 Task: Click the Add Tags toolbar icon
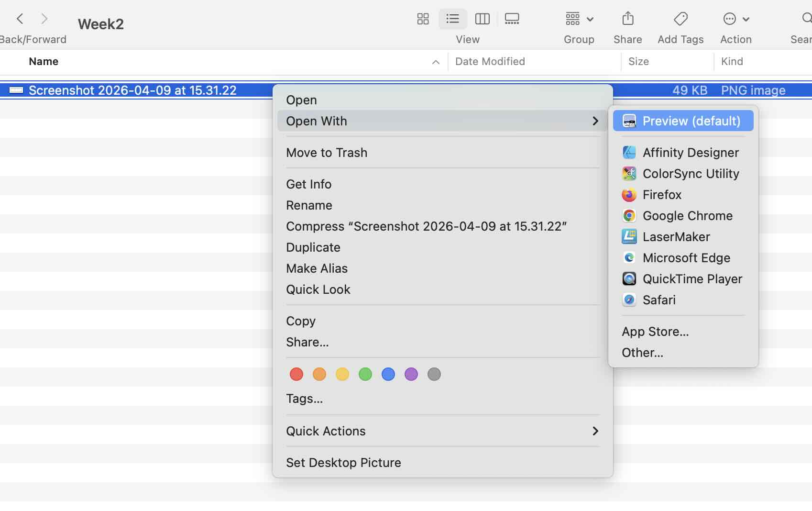point(680,19)
